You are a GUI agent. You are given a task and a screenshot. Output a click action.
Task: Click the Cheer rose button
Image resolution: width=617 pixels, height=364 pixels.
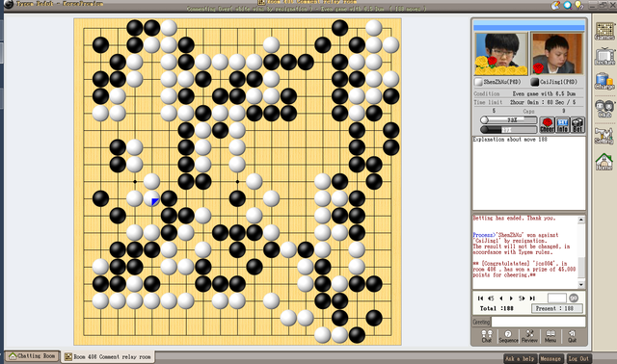[547, 124]
